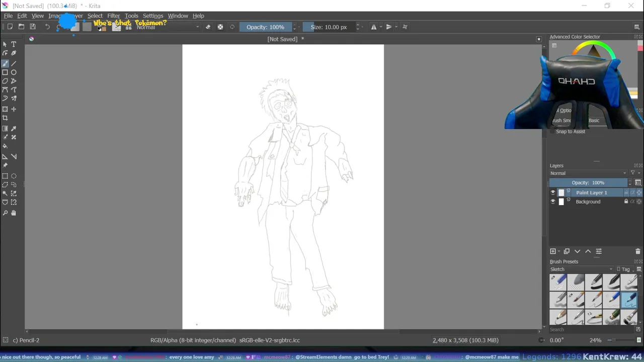Select the Freehand Brush tool

[5, 63]
